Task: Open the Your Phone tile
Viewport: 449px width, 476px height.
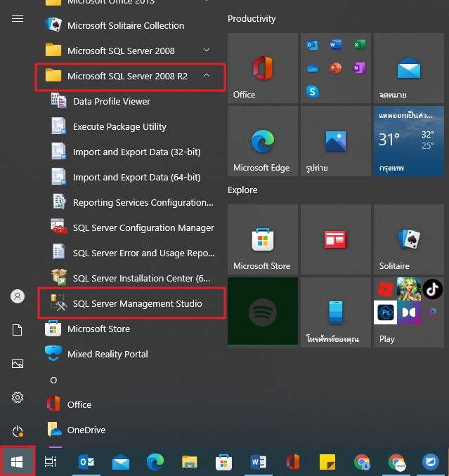Action: (x=336, y=312)
